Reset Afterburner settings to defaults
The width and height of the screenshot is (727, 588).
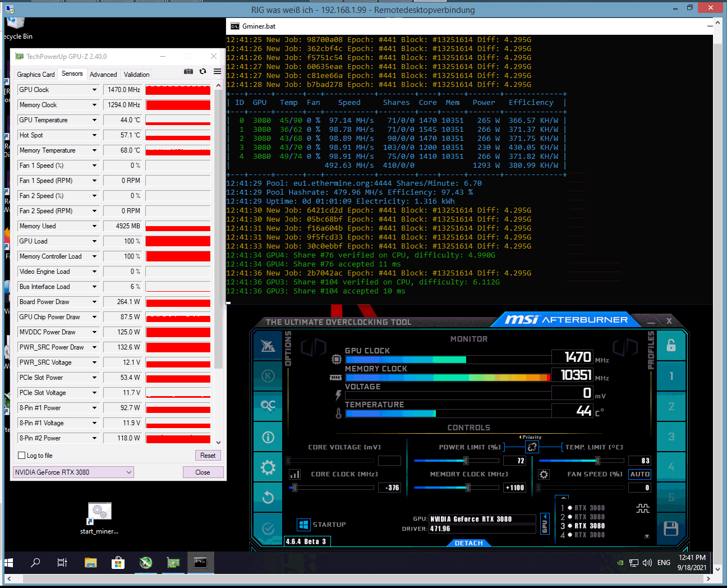pyautogui.click(x=268, y=497)
